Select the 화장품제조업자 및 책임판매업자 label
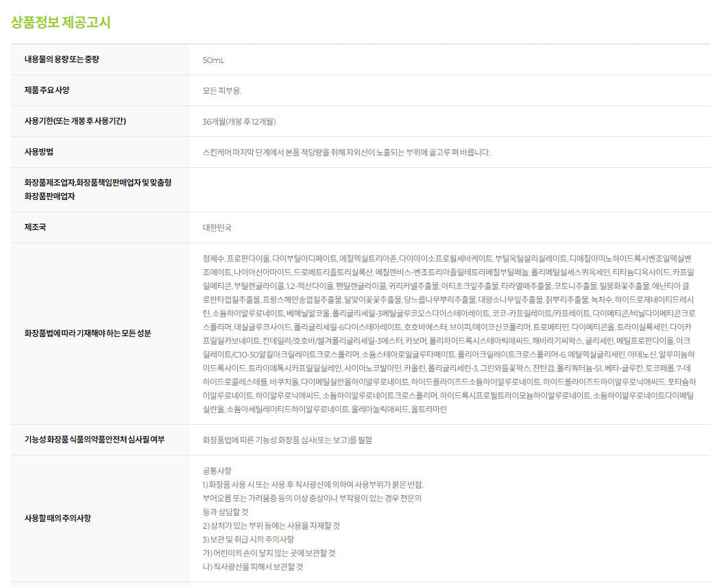The height and width of the screenshot is (587, 728). [97, 189]
